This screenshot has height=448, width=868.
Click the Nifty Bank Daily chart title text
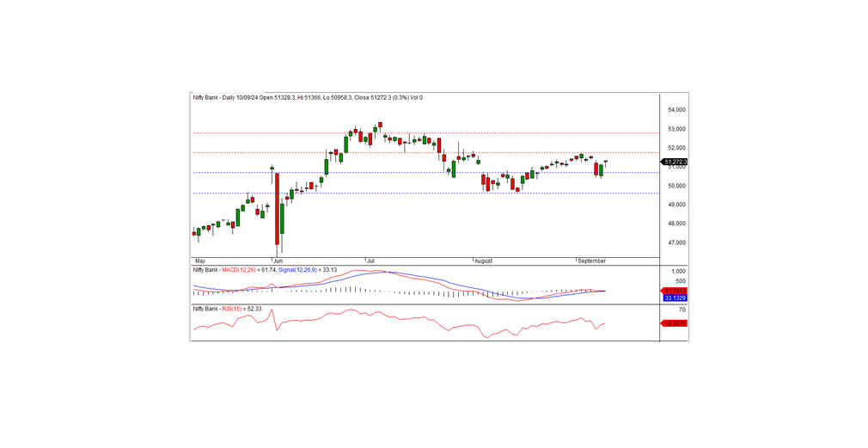tap(308, 97)
